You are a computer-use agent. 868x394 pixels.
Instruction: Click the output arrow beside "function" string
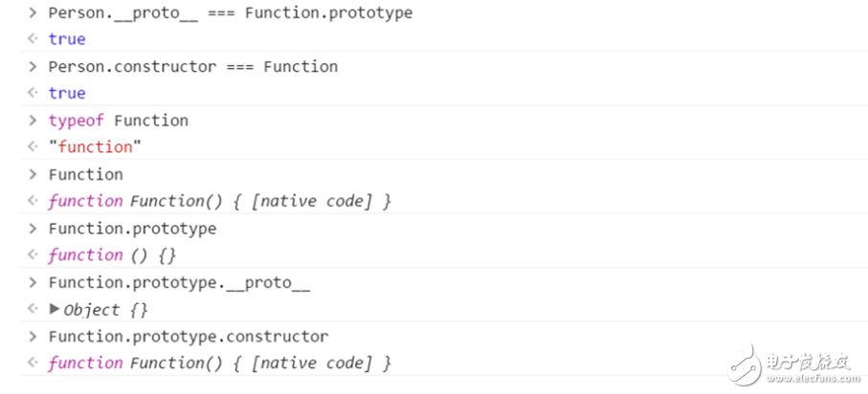tap(33, 147)
